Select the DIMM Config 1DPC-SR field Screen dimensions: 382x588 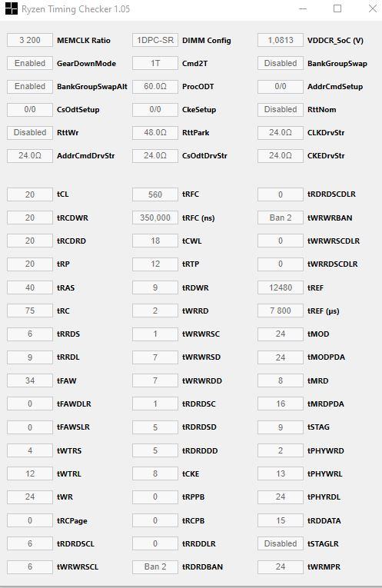pos(155,40)
